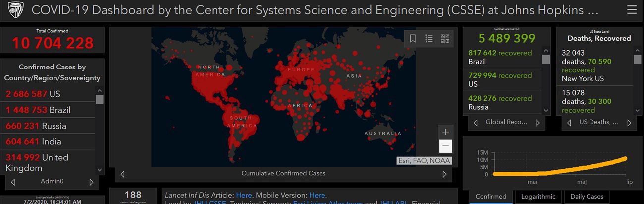Previous tab arrow beside Admin0
This screenshot has height=204, width=644.
pos(13,182)
